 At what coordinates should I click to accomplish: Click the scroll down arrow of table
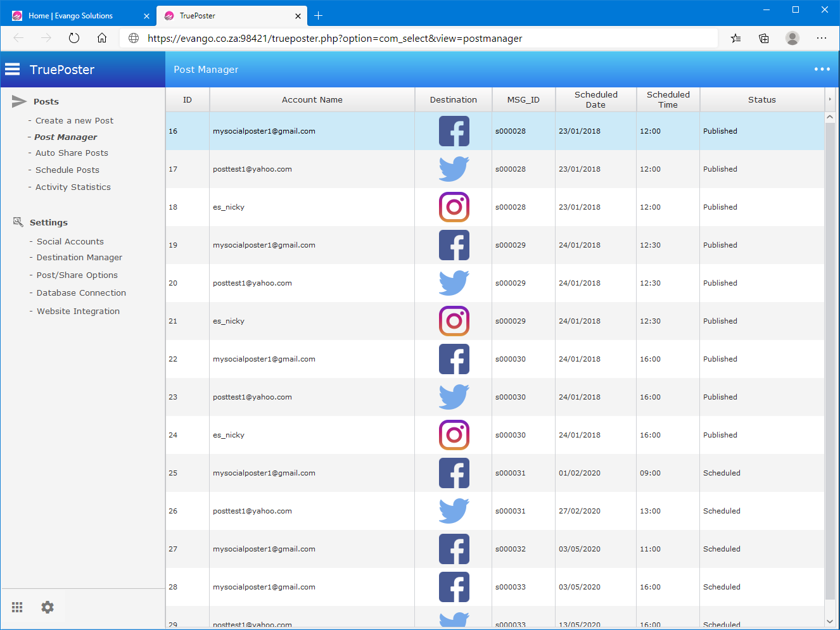click(829, 621)
